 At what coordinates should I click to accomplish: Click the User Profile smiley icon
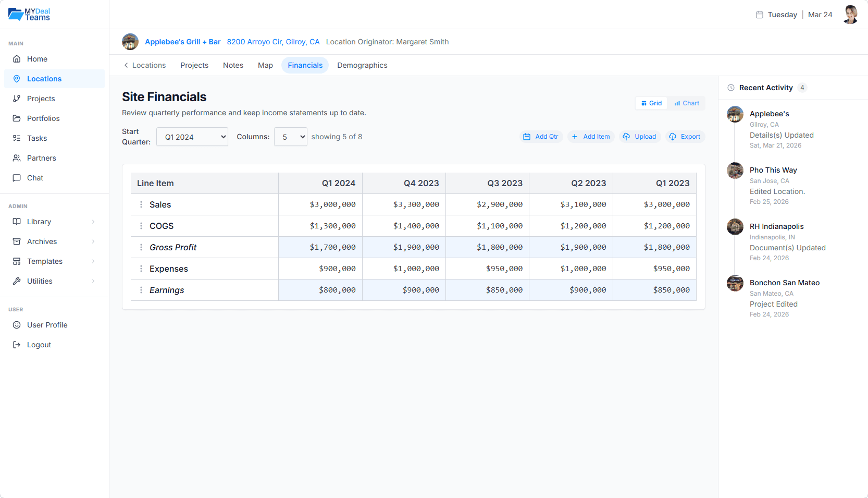pyautogui.click(x=17, y=325)
